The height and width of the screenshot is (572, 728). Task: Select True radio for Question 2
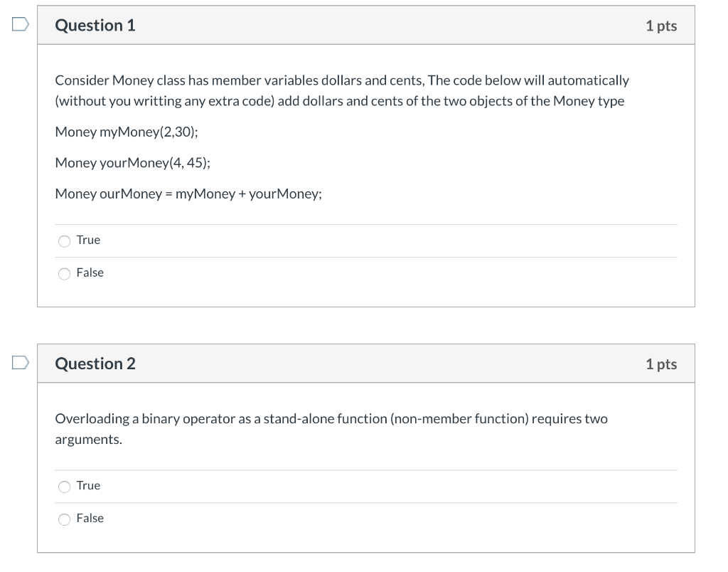tap(64, 486)
